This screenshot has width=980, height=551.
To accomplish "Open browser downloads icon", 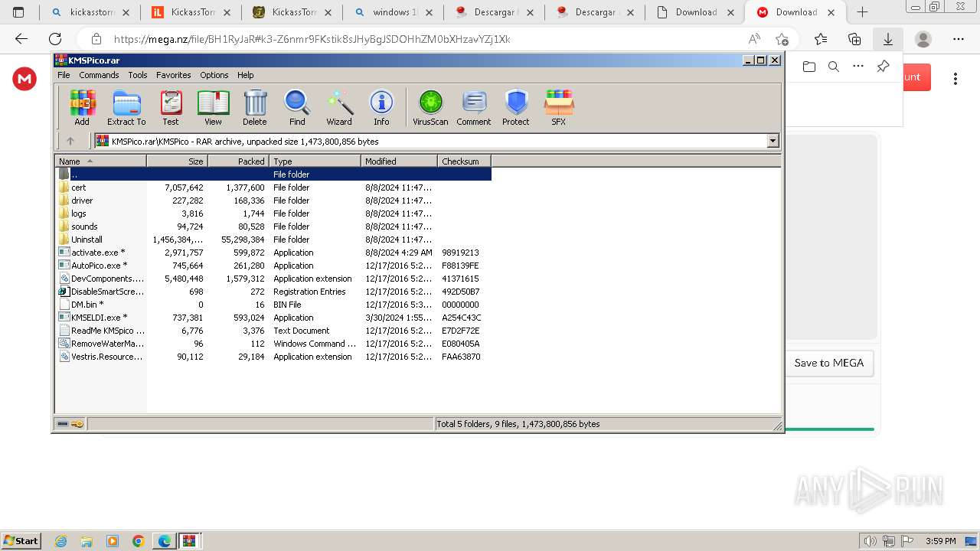I will (888, 39).
